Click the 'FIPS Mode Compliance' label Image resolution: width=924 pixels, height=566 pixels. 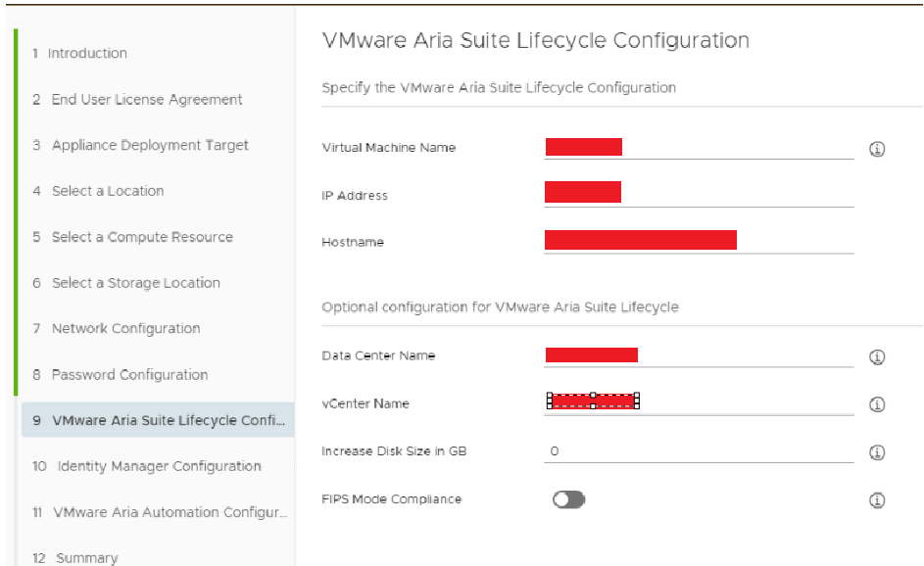coord(391,498)
